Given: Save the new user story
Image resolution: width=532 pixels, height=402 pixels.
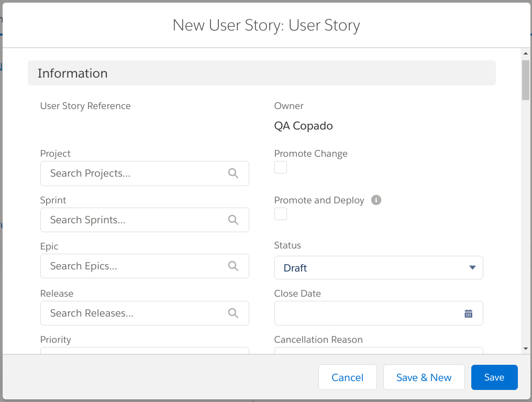Looking at the screenshot, I should 494,377.
